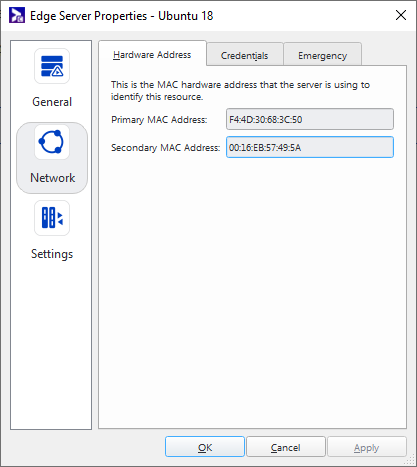
Task: Click the Secondary MAC Address label
Action: (x=165, y=147)
